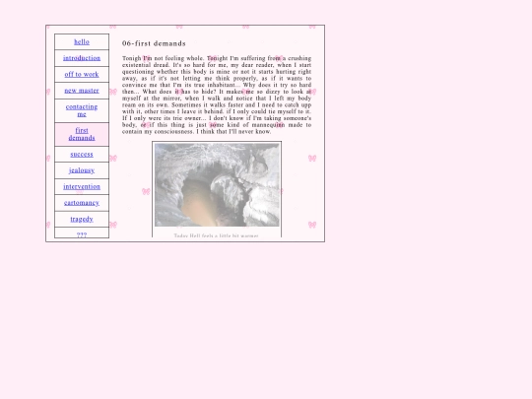Image resolution: width=532 pixels, height=399 pixels.
Task: Click the highlighted "first demands" link
Action: (x=82, y=134)
